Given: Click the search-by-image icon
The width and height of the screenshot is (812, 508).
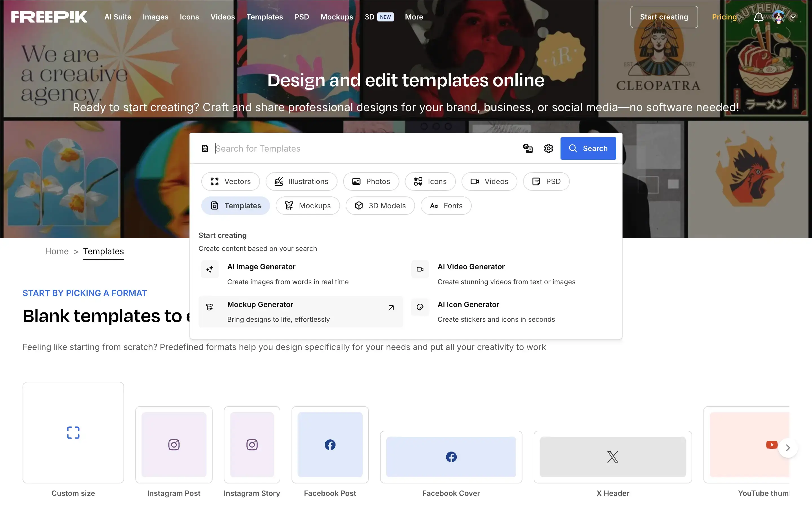Looking at the screenshot, I should point(528,148).
